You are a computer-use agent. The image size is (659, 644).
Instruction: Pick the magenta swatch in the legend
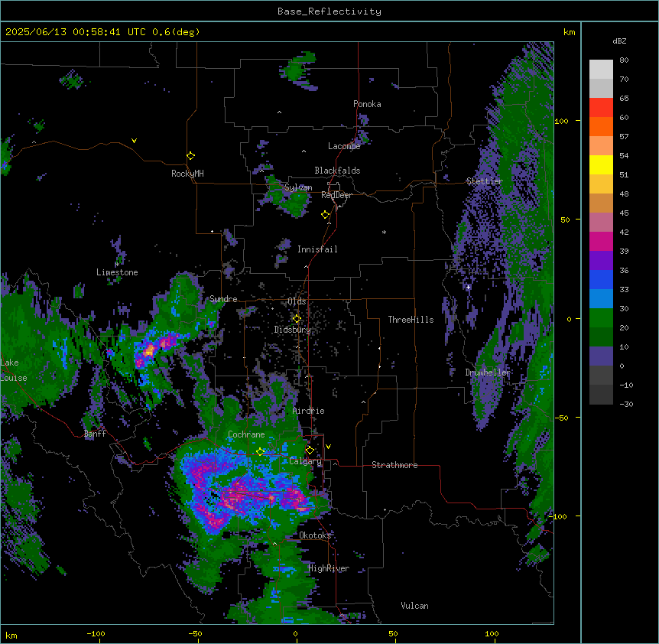[601, 241]
